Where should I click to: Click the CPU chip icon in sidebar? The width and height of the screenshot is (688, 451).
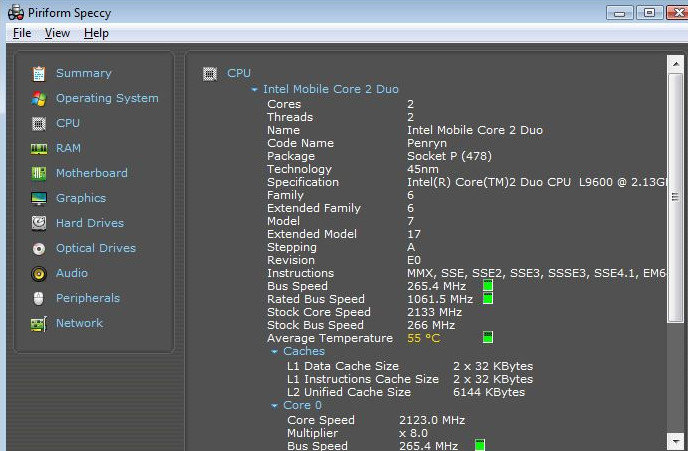click(39, 124)
